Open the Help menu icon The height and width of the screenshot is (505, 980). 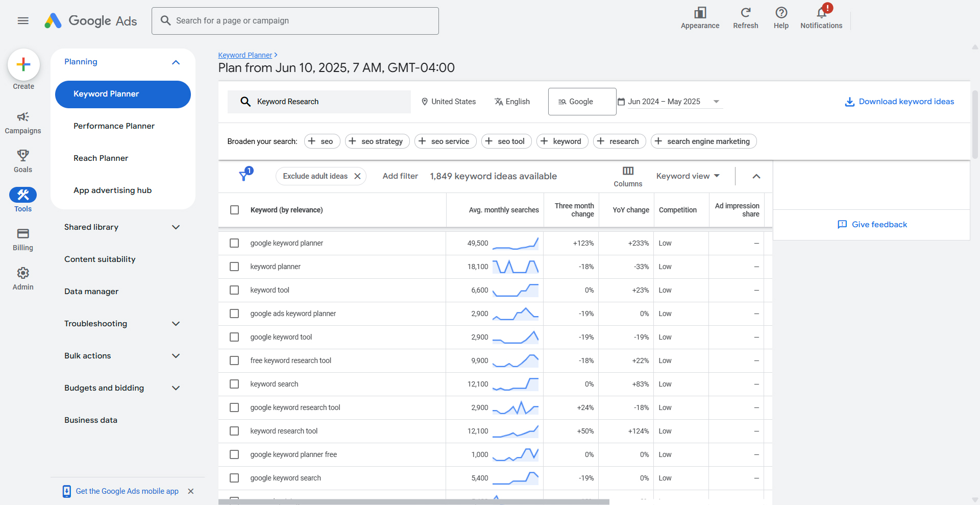coord(781,12)
